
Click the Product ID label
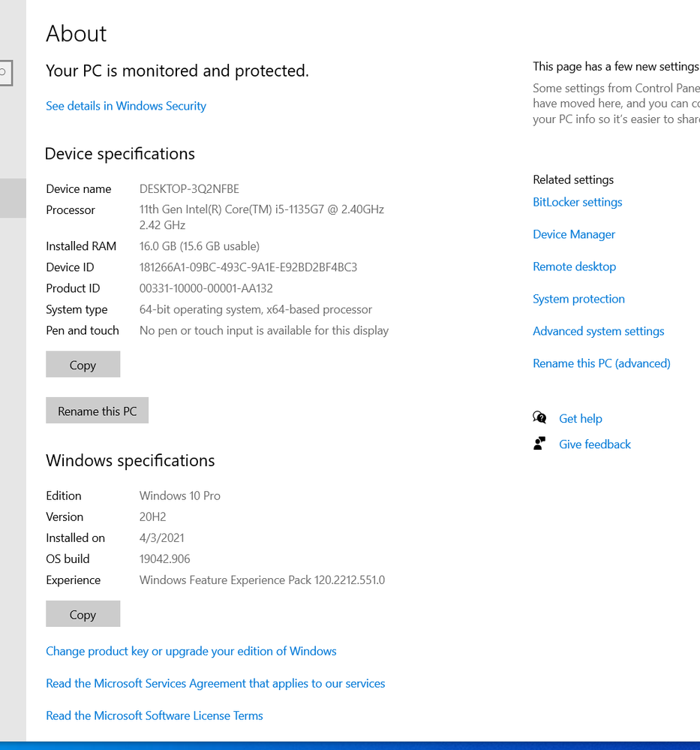pos(73,288)
